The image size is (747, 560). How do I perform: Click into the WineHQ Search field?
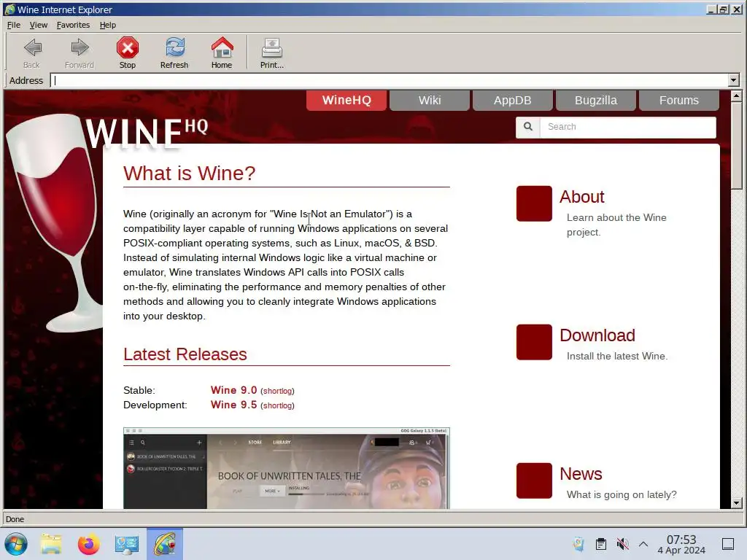[628, 127]
